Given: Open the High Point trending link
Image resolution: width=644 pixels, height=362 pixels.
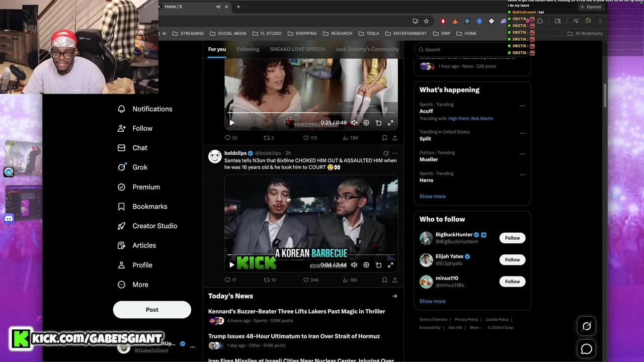Looking at the screenshot, I should pyautogui.click(x=458, y=119).
